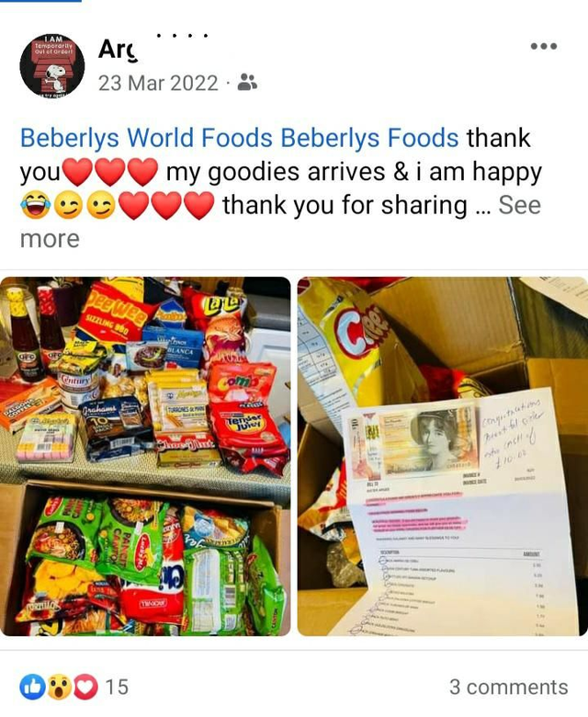Click the Wow reaction emoji icon
The height and width of the screenshot is (717, 588).
[59, 687]
